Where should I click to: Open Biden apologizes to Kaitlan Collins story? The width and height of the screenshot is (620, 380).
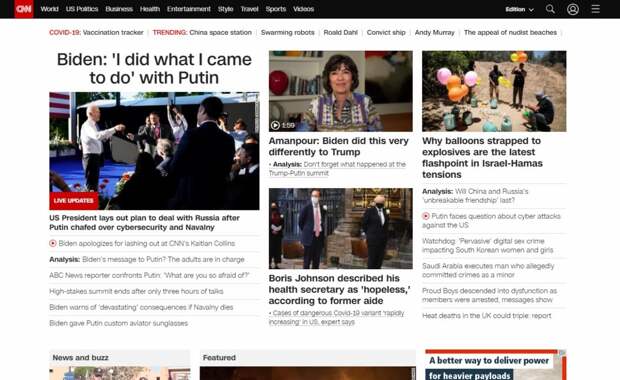(x=147, y=243)
